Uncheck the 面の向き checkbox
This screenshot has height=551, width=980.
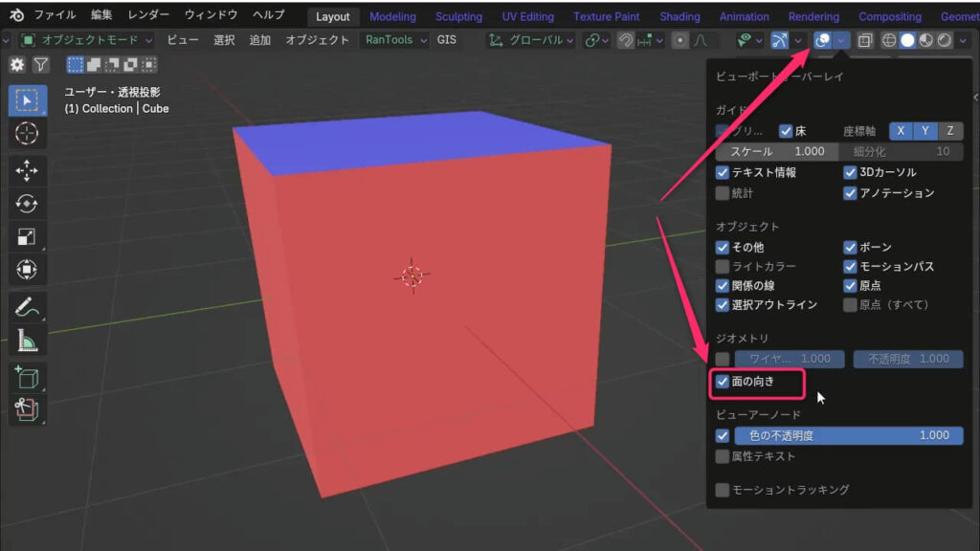(723, 382)
